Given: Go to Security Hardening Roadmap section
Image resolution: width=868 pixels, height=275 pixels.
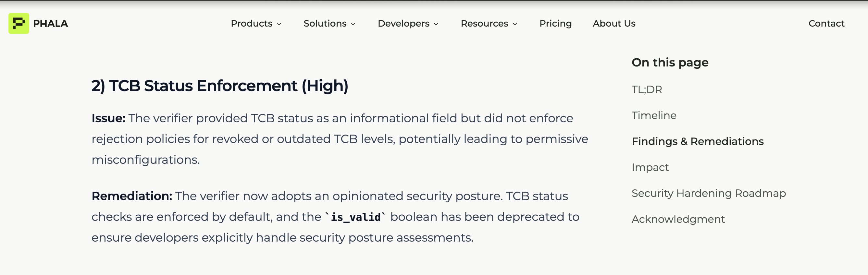Looking at the screenshot, I should 708,193.
